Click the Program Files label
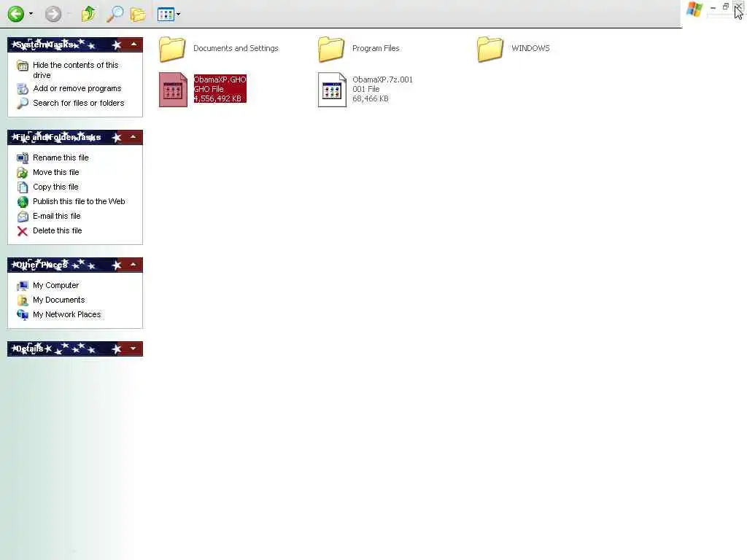Image resolution: width=747 pixels, height=560 pixels. (x=376, y=48)
